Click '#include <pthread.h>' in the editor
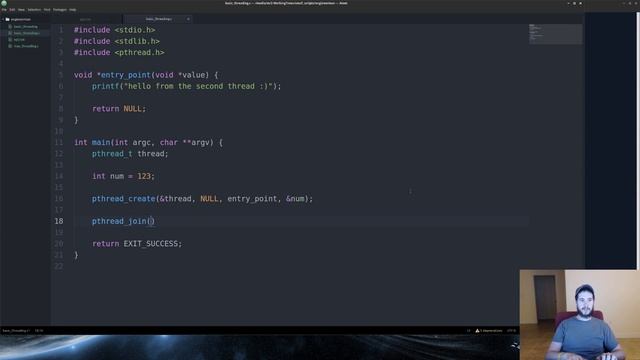This screenshot has width=640, height=360. coord(119,52)
